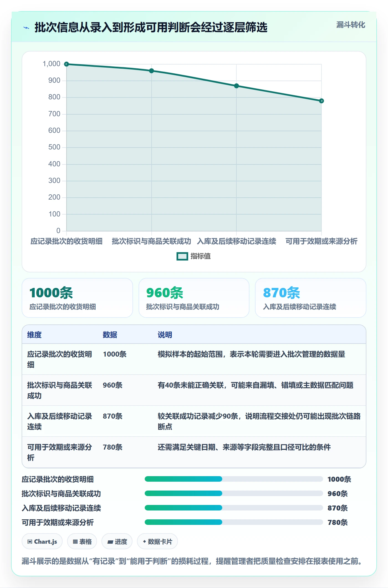Click progress bar for 可用于效期或来源分析
This screenshot has height=588, width=388.
[234, 522]
